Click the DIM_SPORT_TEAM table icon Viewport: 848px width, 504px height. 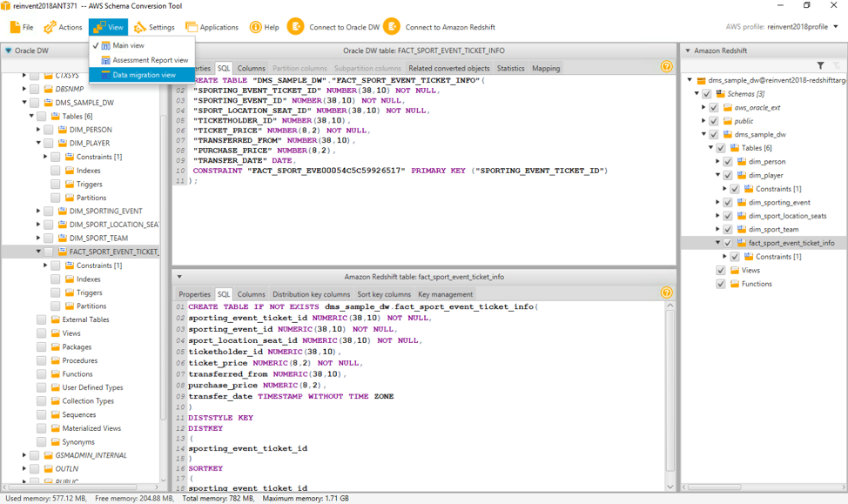[x=62, y=238]
